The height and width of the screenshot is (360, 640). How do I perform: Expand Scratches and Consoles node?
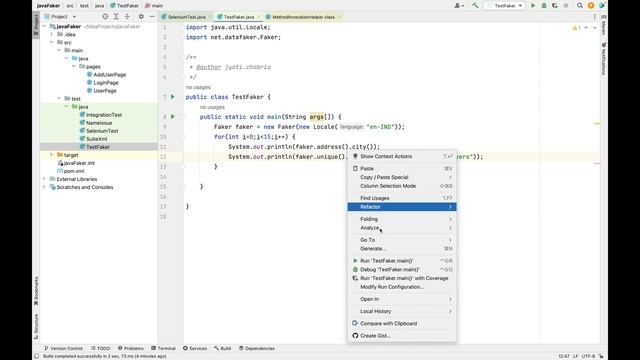point(44,187)
